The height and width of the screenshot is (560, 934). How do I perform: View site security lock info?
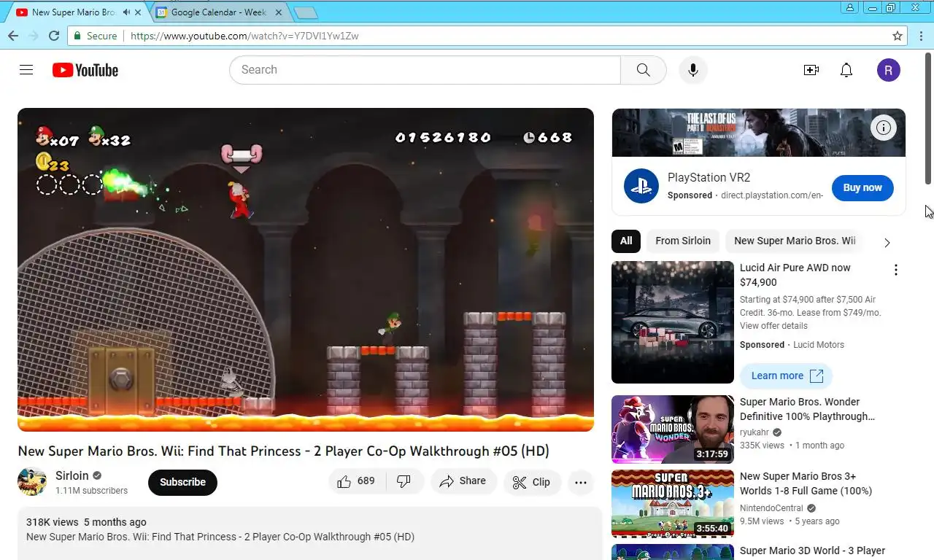78,36
